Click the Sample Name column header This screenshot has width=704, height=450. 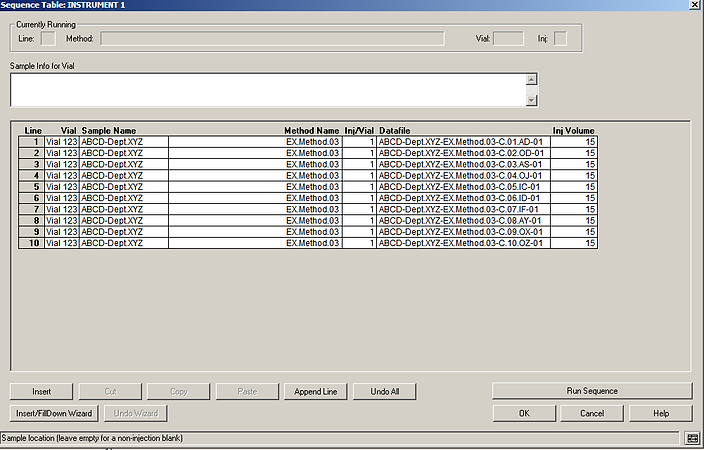[x=109, y=131]
